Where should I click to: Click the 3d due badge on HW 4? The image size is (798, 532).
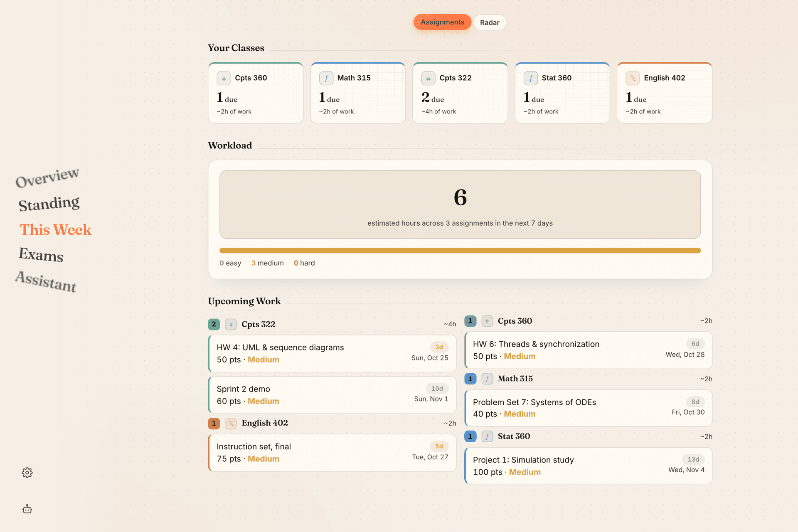(x=439, y=347)
